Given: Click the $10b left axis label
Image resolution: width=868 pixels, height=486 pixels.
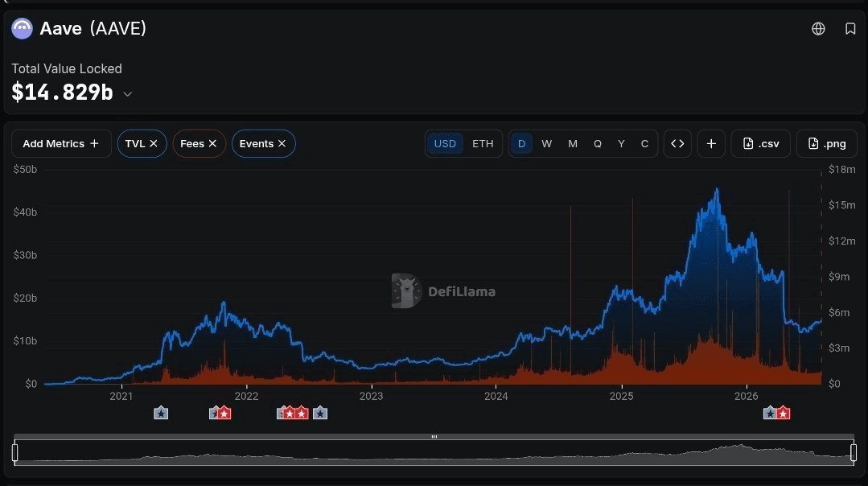Looking at the screenshot, I should click(x=25, y=341).
